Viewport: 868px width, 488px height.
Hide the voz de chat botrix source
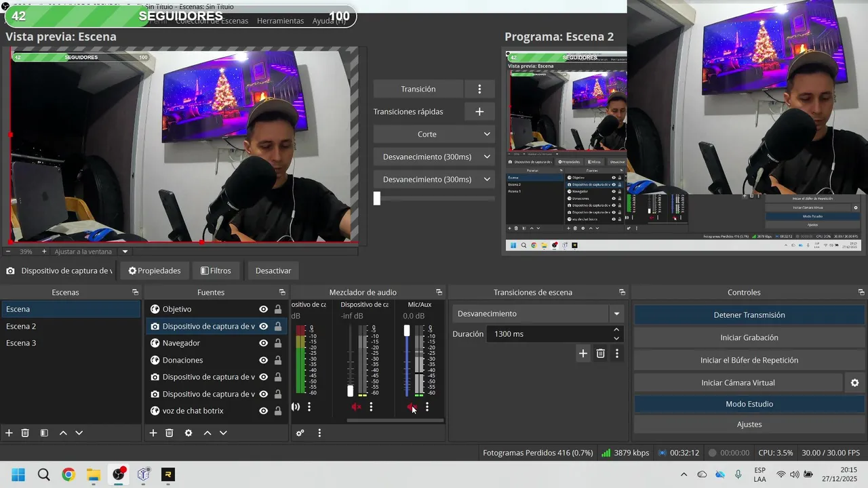pyautogui.click(x=263, y=411)
